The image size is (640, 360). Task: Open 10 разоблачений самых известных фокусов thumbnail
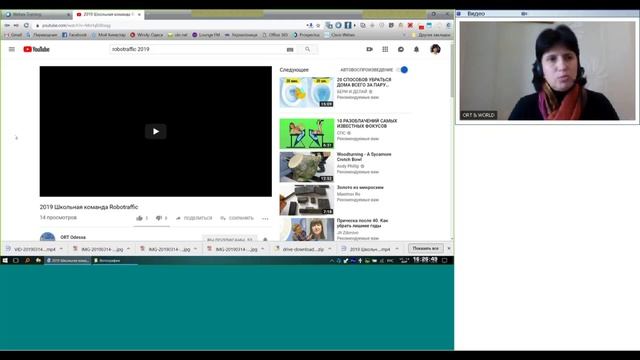click(x=307, y=133)
